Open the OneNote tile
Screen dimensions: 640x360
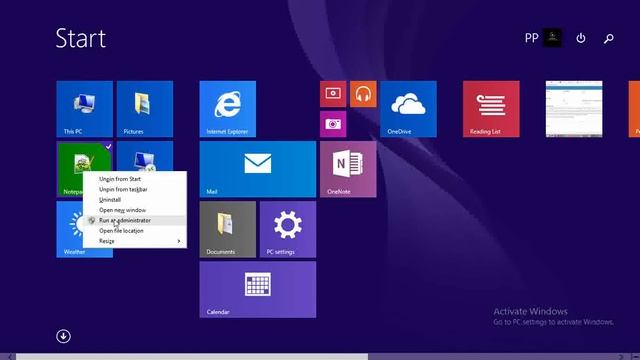click(x=348, y=169)
